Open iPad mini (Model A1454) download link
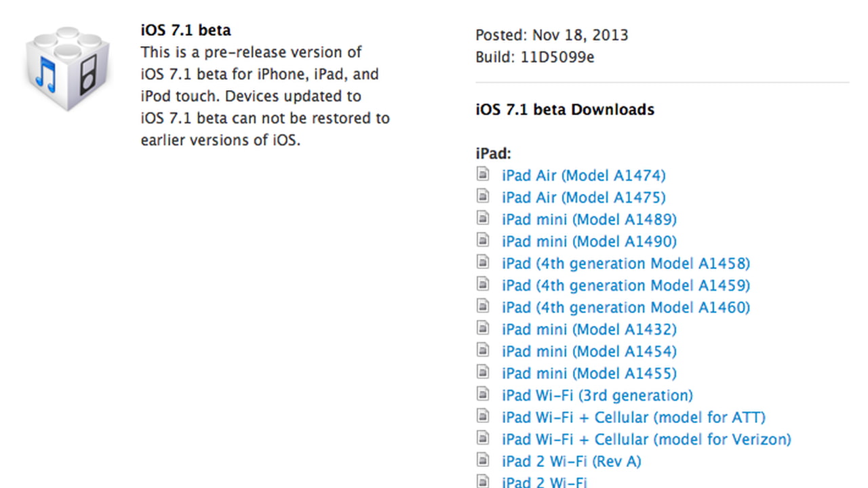Image resolution: width=868 pixels, height=488 pixels. click(x=589, y=351)
